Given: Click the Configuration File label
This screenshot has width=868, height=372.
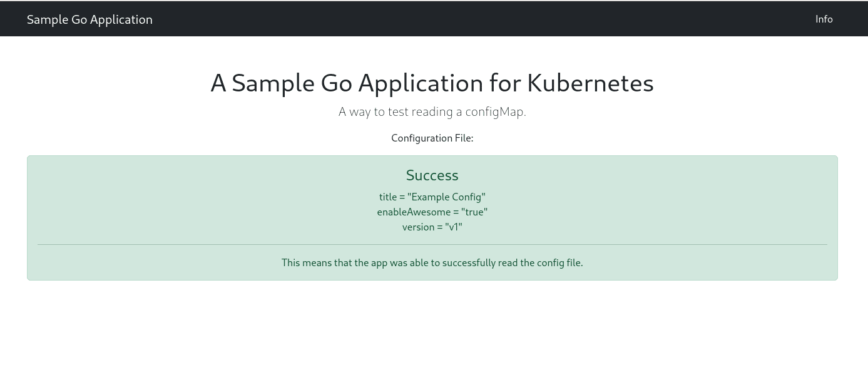Looking at the screenshot, I should tap(432, 138).
